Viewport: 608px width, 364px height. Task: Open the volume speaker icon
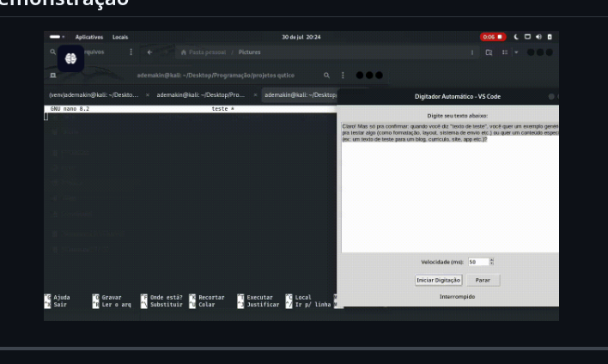coord(538,37)
